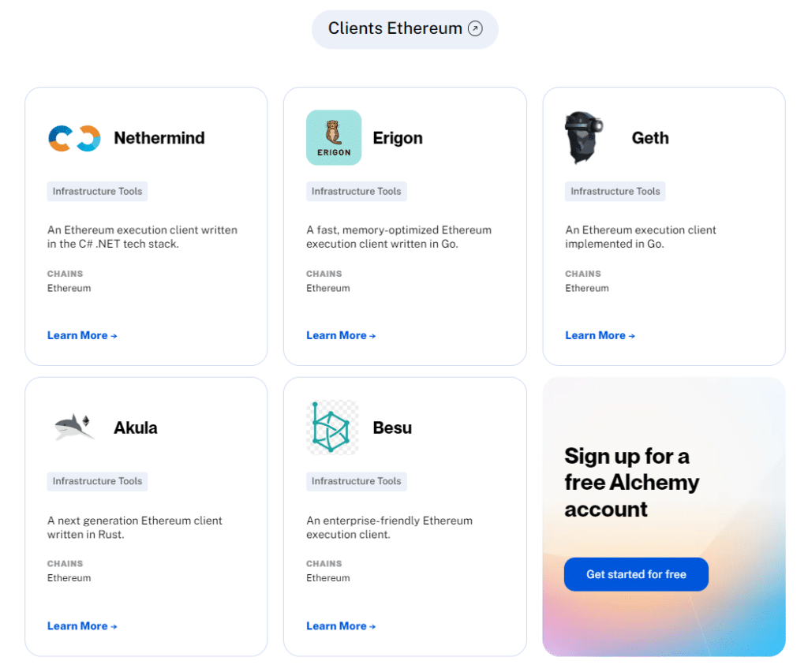The width and height of the screenshot is (808, 672).
Task: Select Infrastructure Tools tag on Akula card
Action: coord(97,481)
